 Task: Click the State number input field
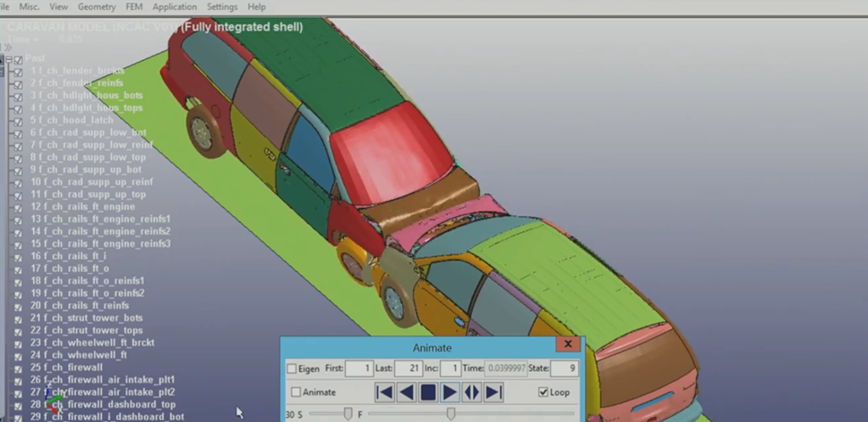563,369
